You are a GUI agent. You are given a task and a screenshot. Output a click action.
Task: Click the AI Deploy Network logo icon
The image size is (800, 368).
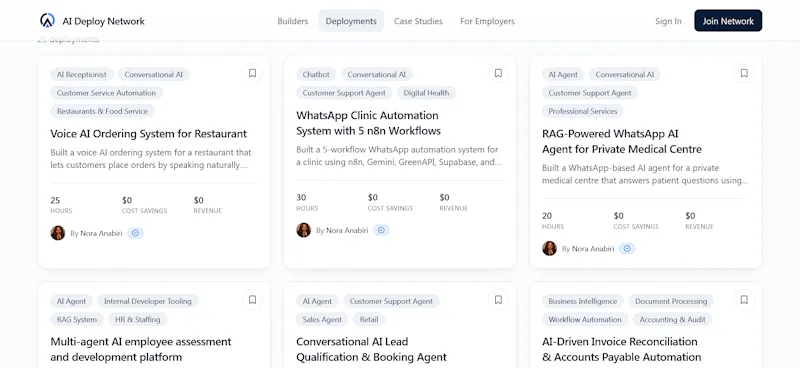[x=47, y=21]
